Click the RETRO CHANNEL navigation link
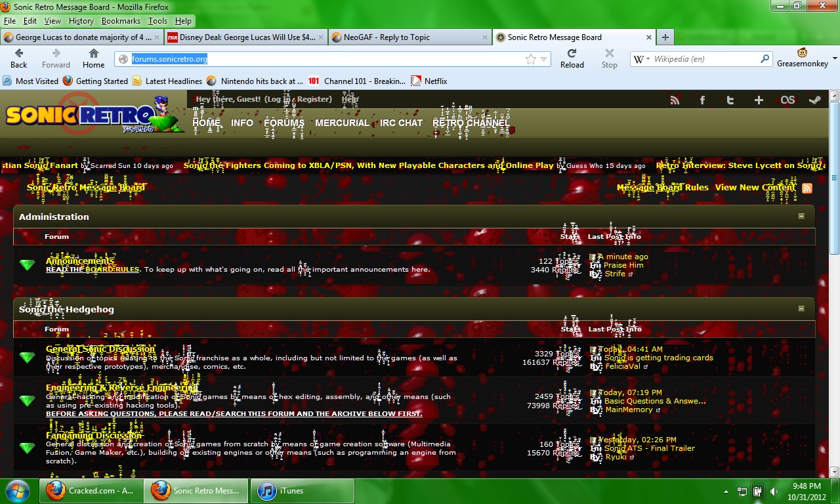 click(471, 123)
